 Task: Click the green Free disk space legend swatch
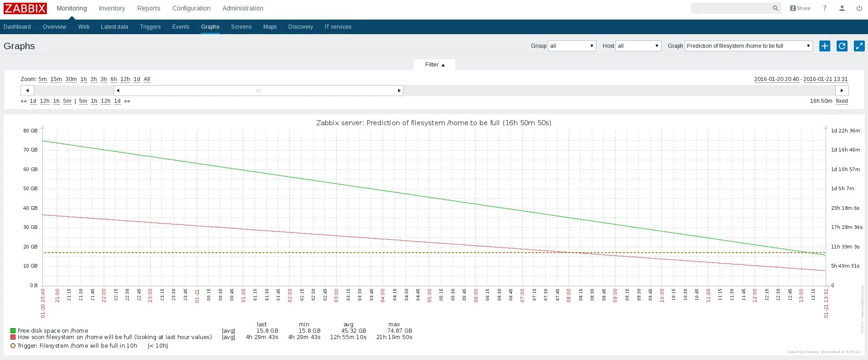pyautogui.click(x=13, y=331)
